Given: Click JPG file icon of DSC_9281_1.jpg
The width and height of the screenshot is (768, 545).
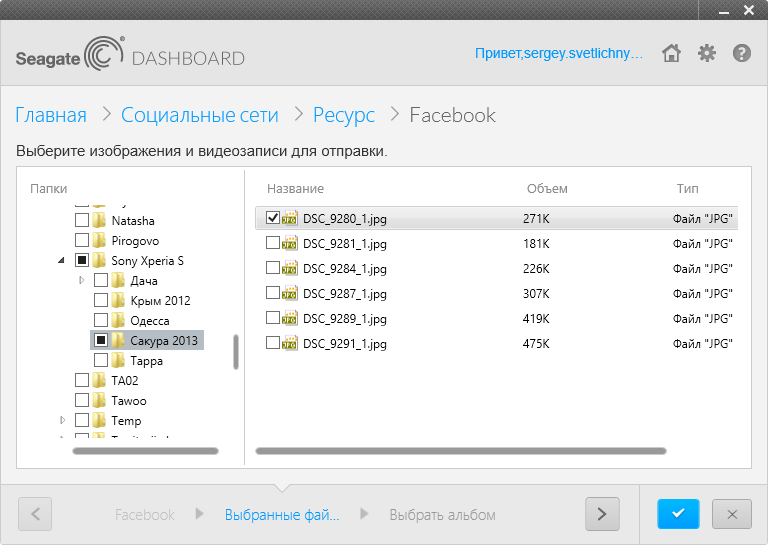Looking at the screenshot, I should tap(289, 243).
